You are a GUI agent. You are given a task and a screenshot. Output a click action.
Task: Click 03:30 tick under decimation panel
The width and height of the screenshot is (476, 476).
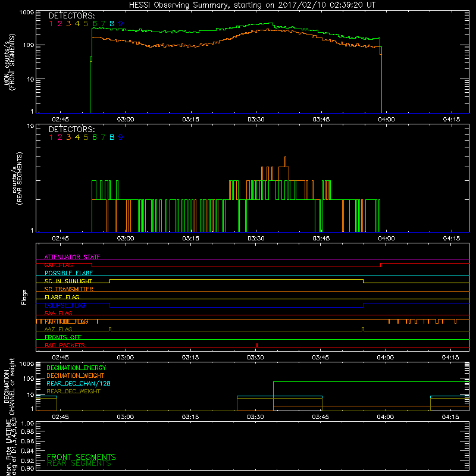(x=255, y=417)
